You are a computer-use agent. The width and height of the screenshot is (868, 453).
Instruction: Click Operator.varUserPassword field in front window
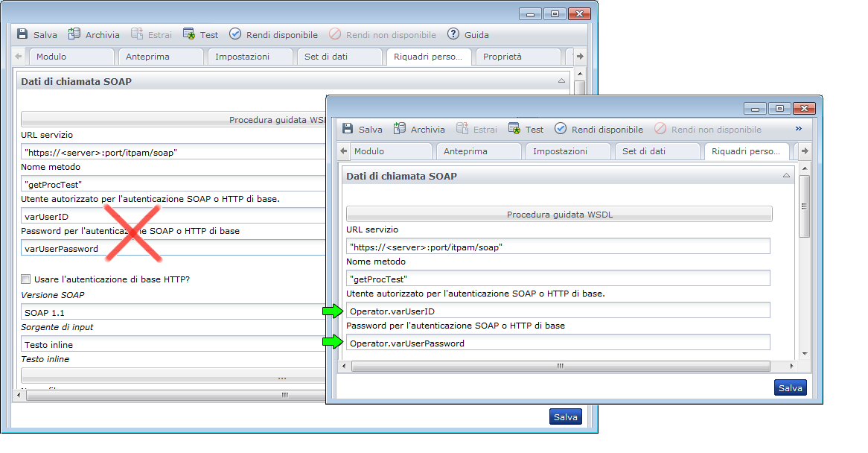click(x=558, y=343)
